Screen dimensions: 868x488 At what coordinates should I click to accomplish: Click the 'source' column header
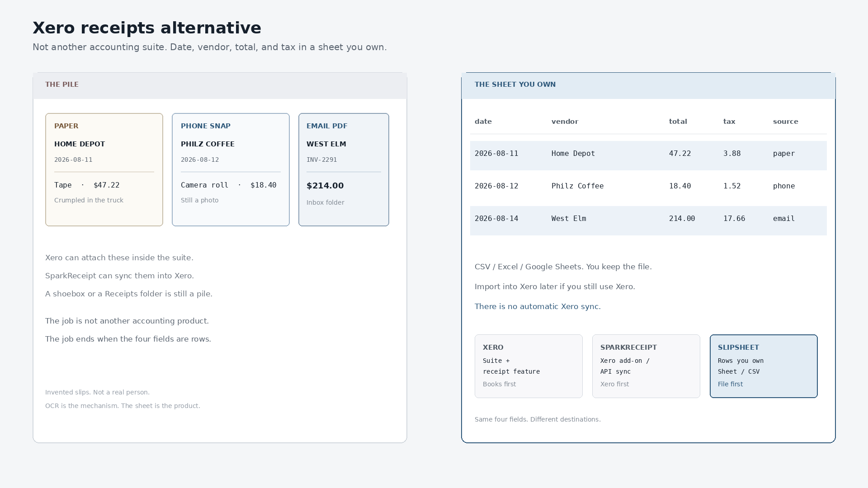click(785, 122)
